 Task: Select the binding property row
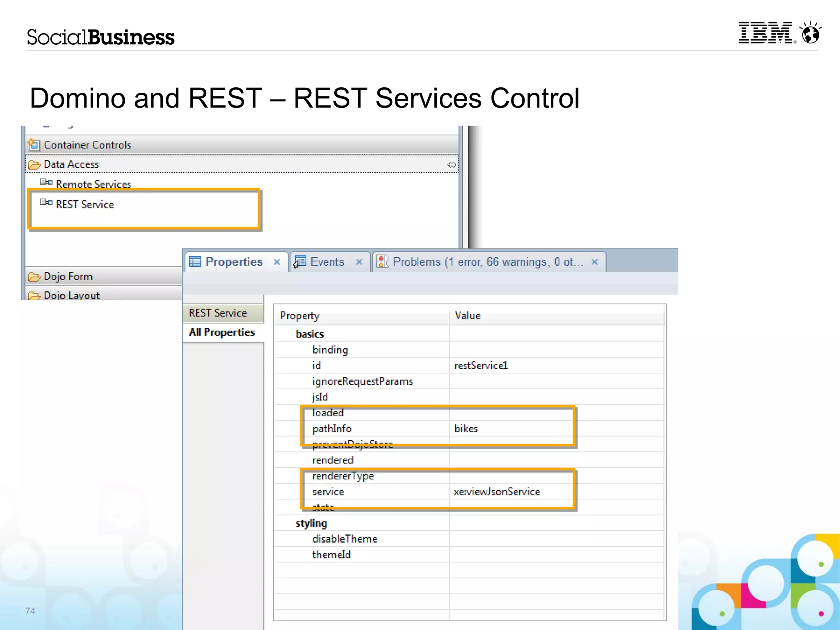coord(469,350)
